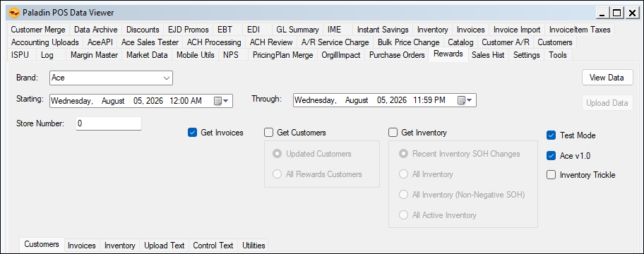The height and width of the screenshot is (254, 644).
Task: Switch to the AceAPI tab
Action: [100, 42]
